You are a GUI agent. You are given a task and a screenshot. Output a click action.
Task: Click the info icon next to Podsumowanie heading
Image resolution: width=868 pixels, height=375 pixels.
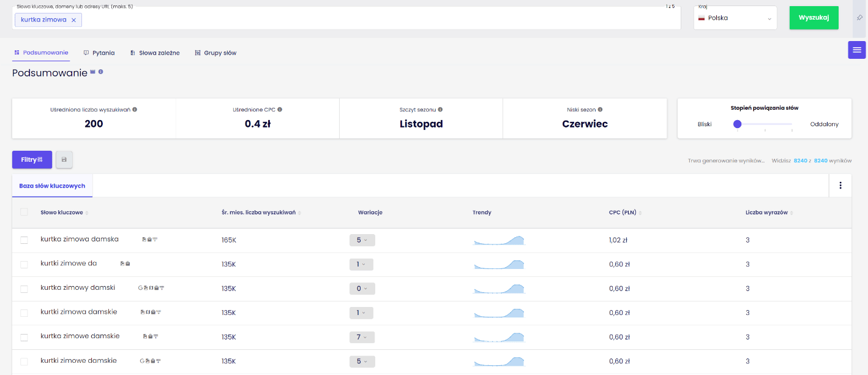tap(100, 72)
